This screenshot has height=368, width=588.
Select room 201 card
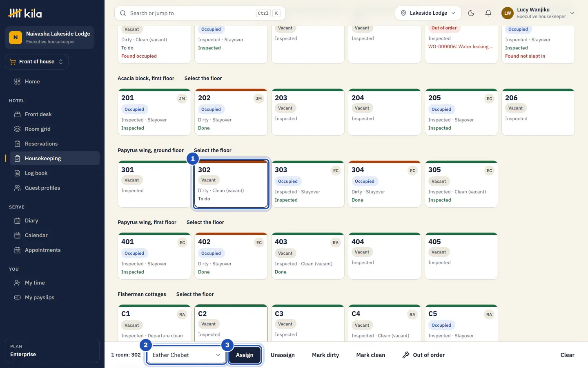pyautogui.click(x=154, y=112)
